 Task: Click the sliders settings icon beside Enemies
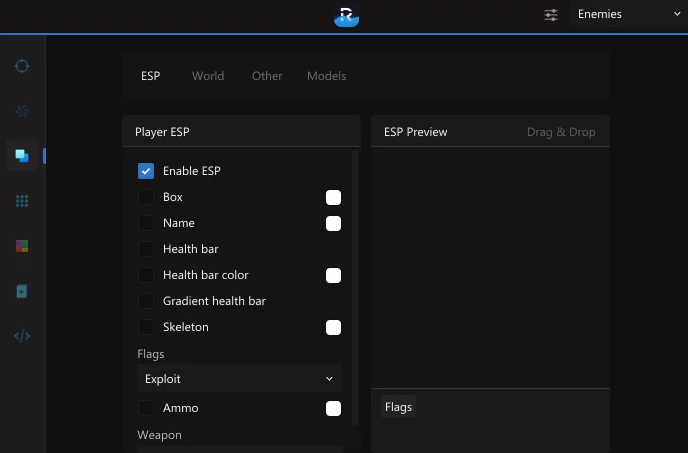coord(551,15)
